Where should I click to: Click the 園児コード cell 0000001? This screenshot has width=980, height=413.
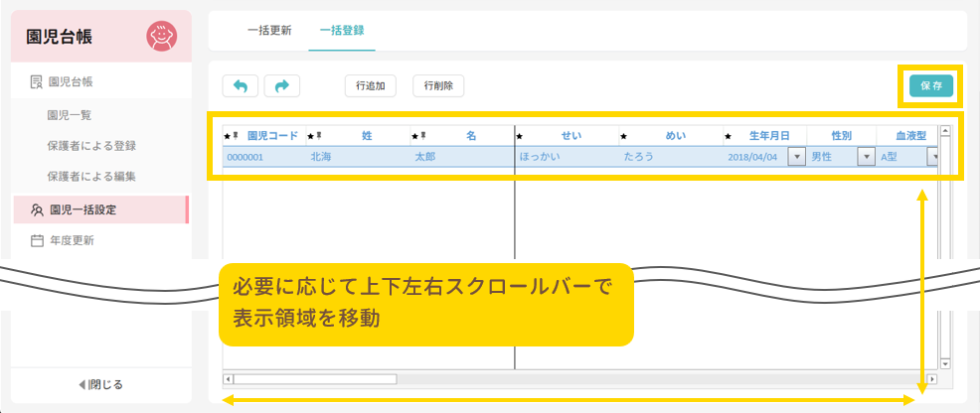coord(245,157)
